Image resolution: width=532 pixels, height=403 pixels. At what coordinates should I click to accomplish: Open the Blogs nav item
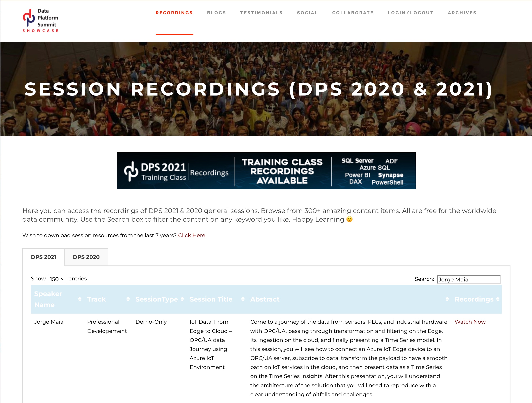click(216, 13)
